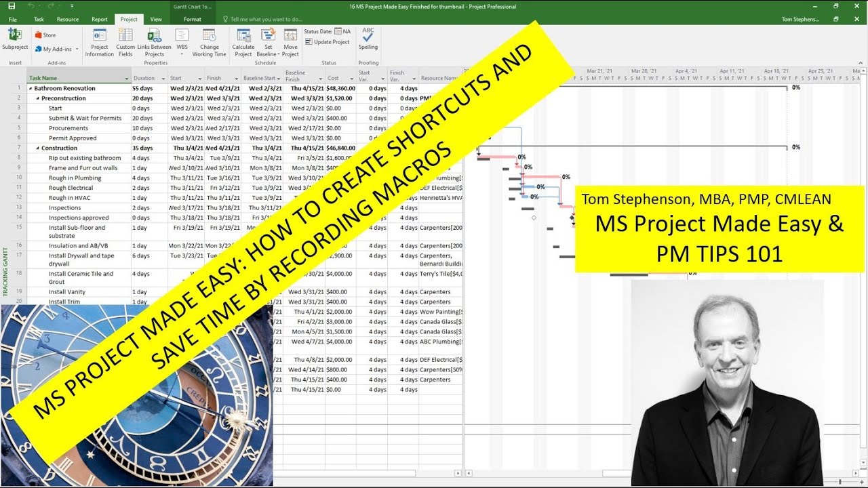The width and height of the screenshot is (868, 488).
Task: Switch to the Task ribbon tab
Action: click(39, 19)
